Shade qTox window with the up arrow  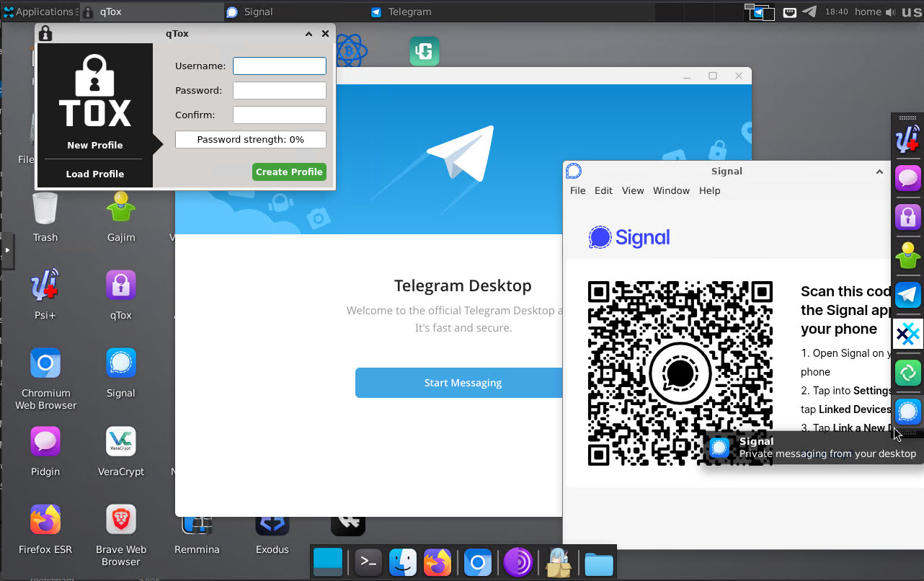click(x=308, y=33)
